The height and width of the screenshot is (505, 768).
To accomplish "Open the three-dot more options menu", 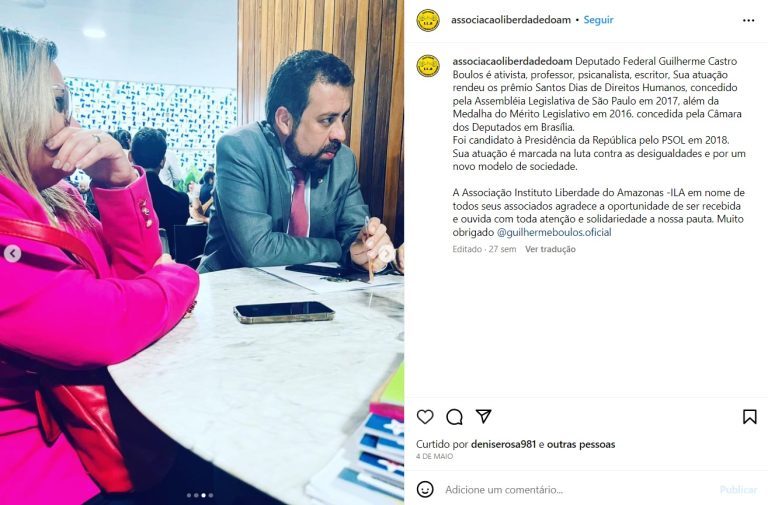I will click(x=748, y=20).
